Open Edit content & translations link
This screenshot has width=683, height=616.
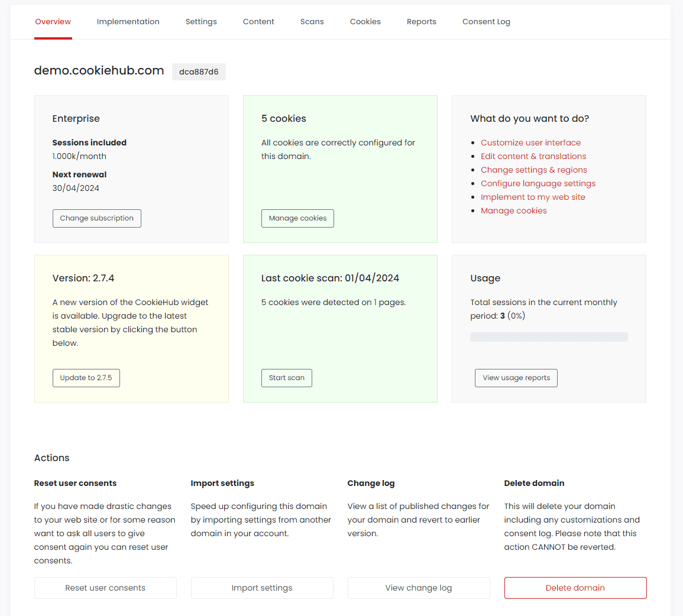point(533,156)
